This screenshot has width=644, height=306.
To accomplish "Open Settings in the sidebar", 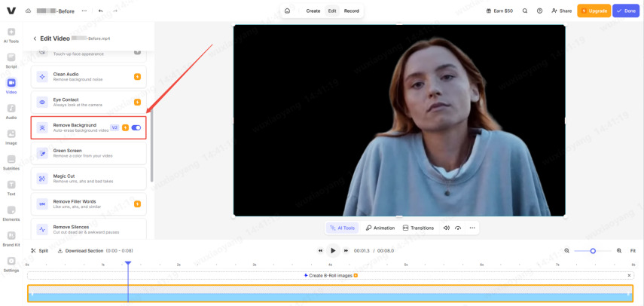I will [x=11, y=265].
